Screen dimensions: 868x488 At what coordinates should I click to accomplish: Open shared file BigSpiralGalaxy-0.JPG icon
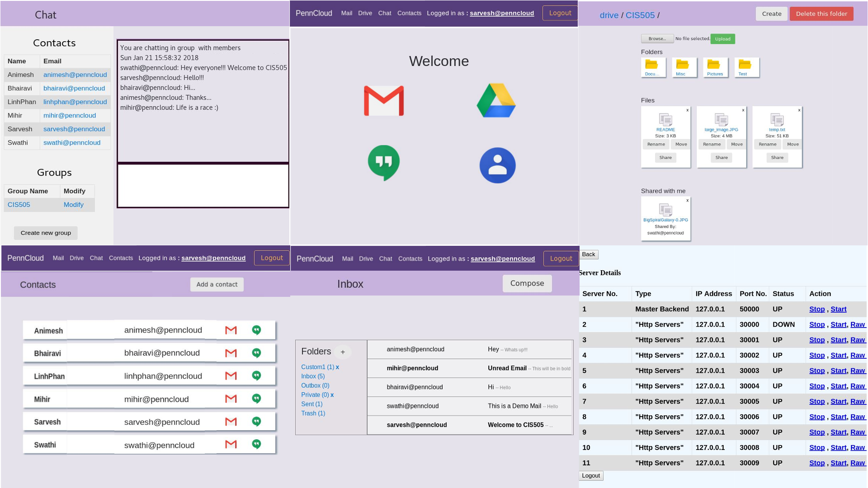pos(665,210)
